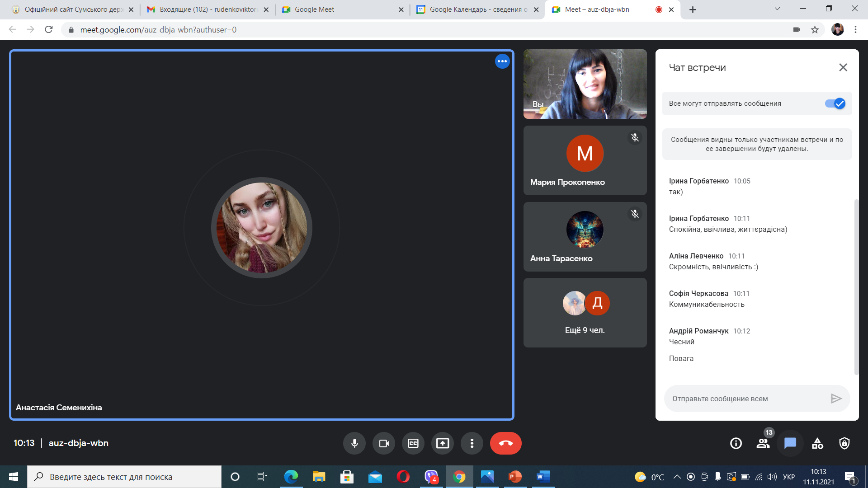Toggle captions with the CC button
The image size is (868, 488).
coord(413,443)
